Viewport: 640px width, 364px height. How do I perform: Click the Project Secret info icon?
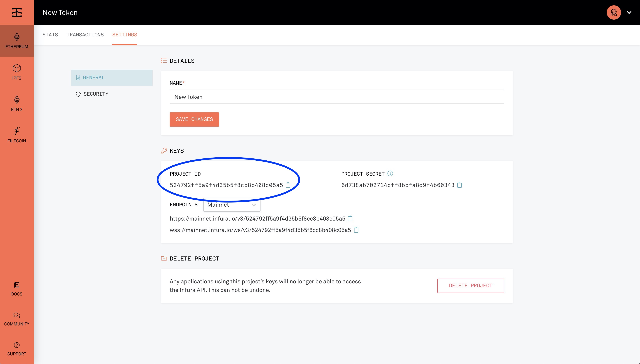(390, 173)
